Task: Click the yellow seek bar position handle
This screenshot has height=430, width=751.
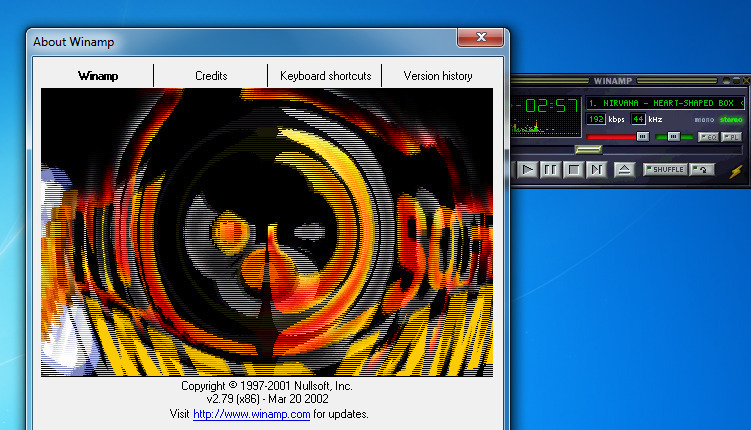Action: pyautogui.click(x=588, y=150)
